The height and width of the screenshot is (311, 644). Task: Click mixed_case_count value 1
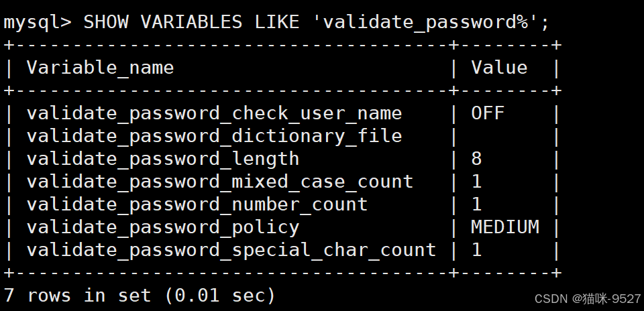(476, 182)
